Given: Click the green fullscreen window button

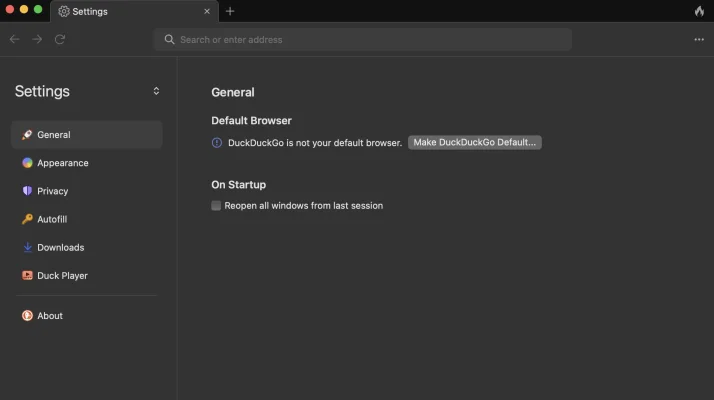Looking at the screenshot, I should pos(38,9).
